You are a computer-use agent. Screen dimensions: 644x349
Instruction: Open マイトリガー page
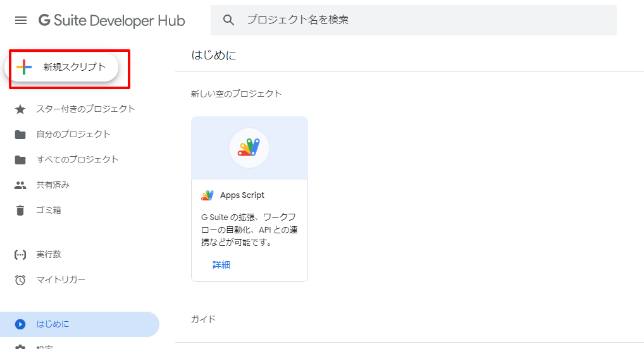point(61,280)
